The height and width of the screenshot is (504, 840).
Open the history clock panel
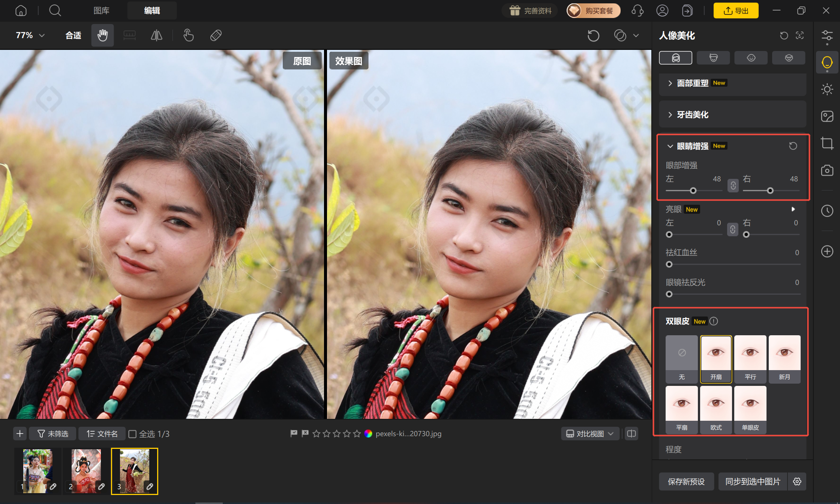click(827, 211)
